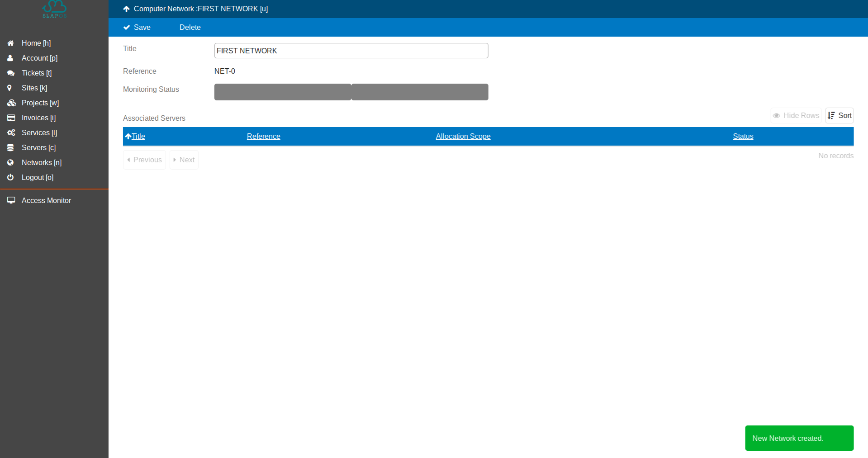868x458 pixels.
Task: Sort by Allocation Scope column
Action: 463,137
